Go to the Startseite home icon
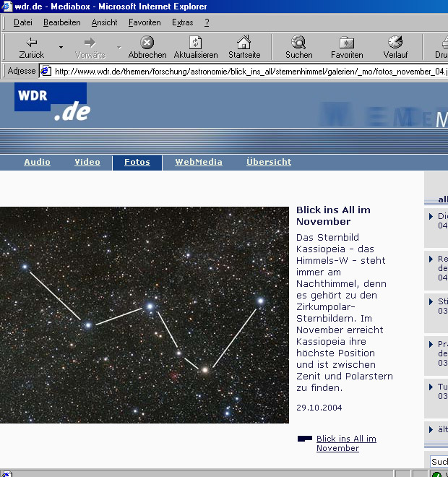 [244, 48]
